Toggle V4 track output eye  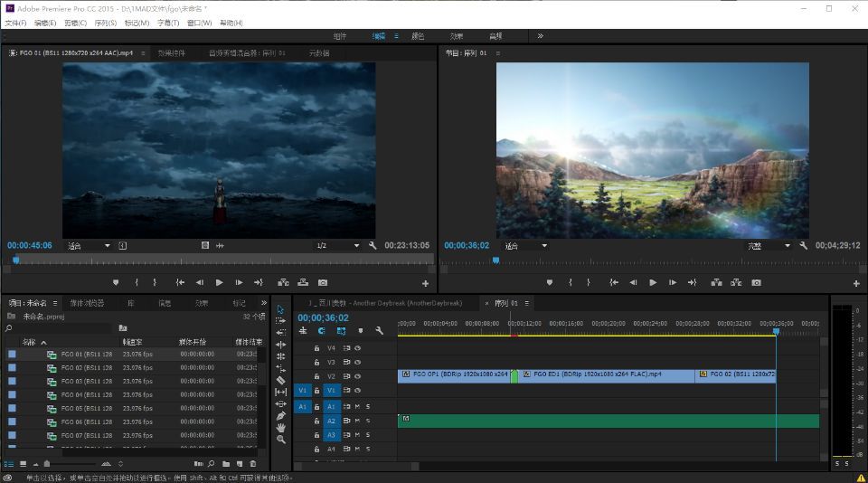(358, 348)
